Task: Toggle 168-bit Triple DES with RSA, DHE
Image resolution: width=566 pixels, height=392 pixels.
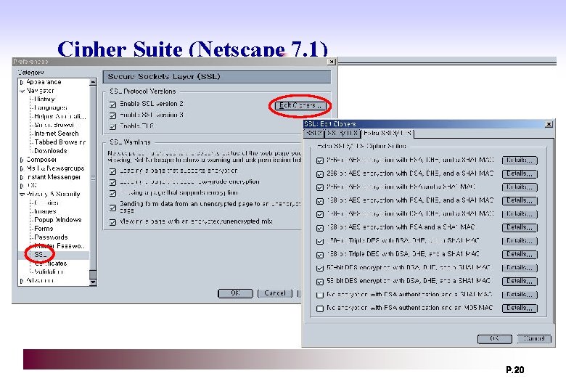Action: (320, 241)
